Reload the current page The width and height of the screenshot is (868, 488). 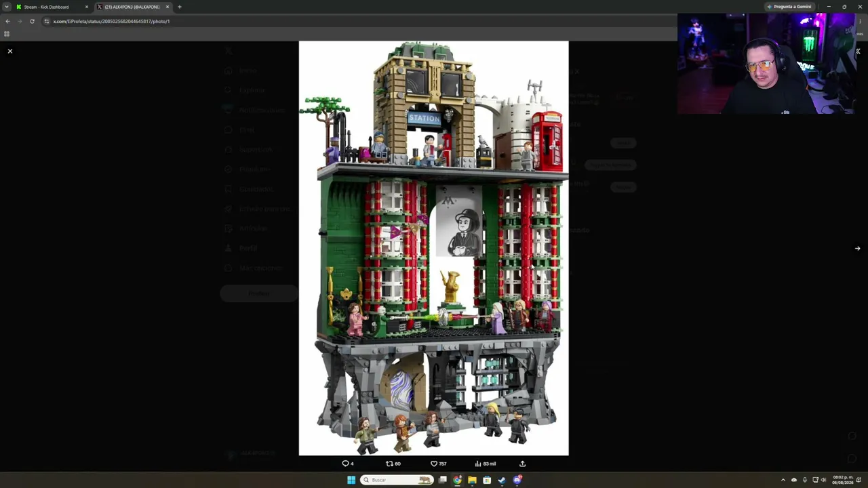(32, 21)
